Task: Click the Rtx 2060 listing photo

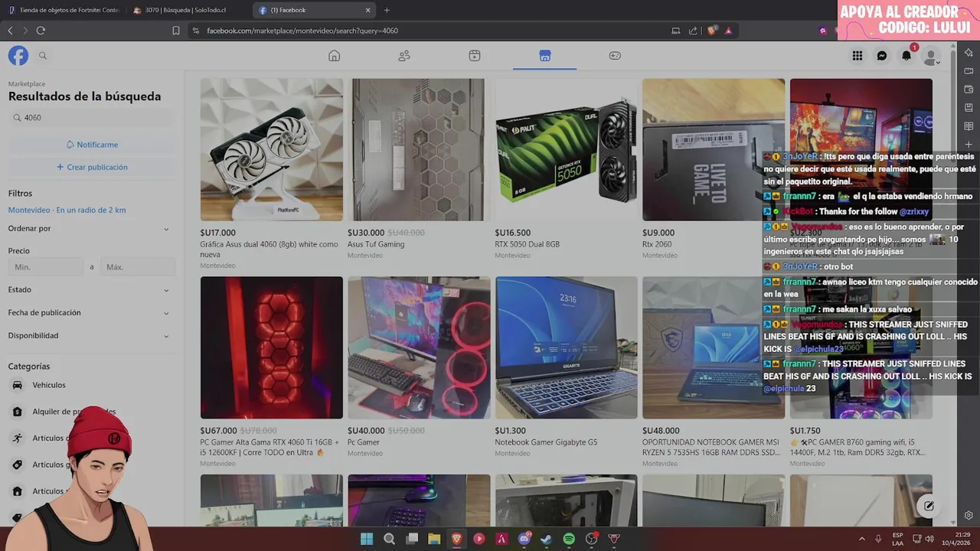Action: pyautogui.click(x=714, y=150)
